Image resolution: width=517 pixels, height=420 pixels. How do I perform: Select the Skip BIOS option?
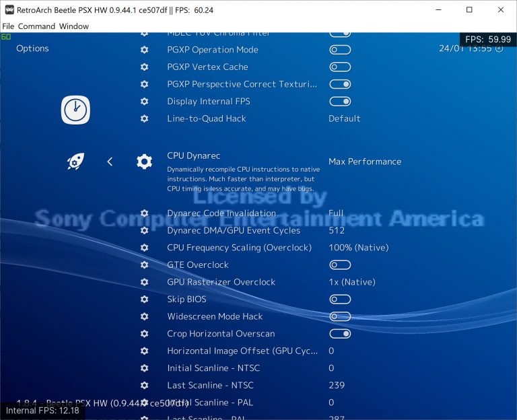(186, 299)
